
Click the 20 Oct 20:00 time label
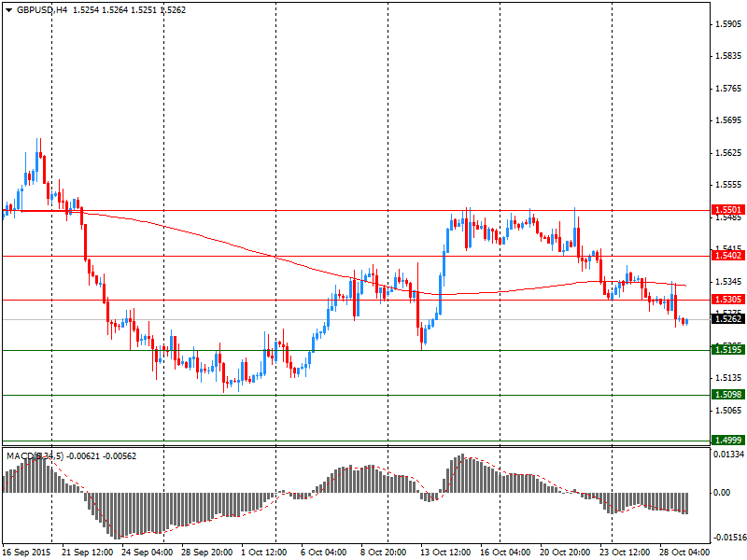pyautogui.click(x=565, y=553)
